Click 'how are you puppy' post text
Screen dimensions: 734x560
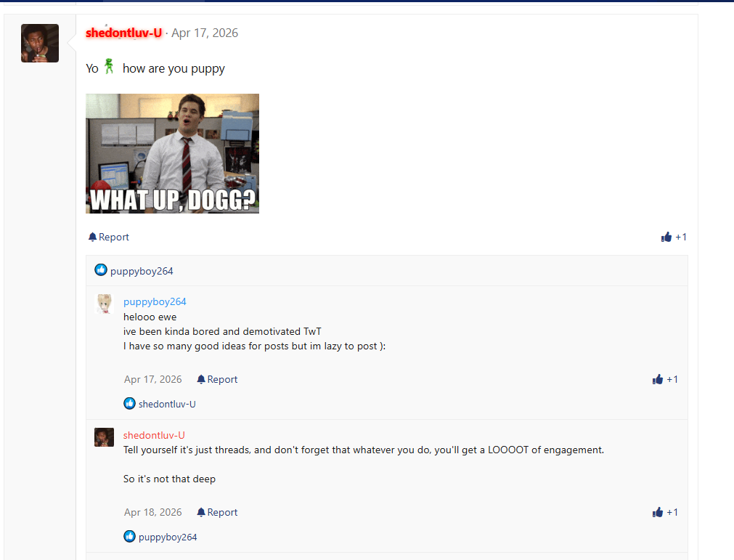[x=174, y=69]
